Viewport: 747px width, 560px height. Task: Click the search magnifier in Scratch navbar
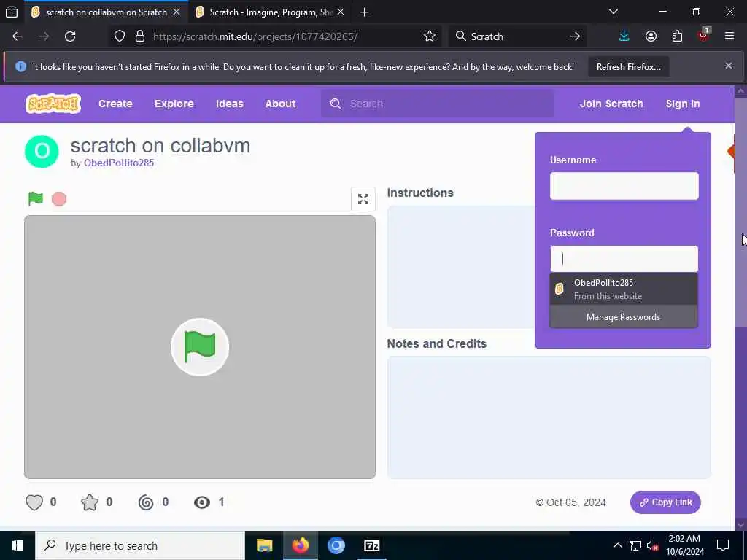[336, 104]
